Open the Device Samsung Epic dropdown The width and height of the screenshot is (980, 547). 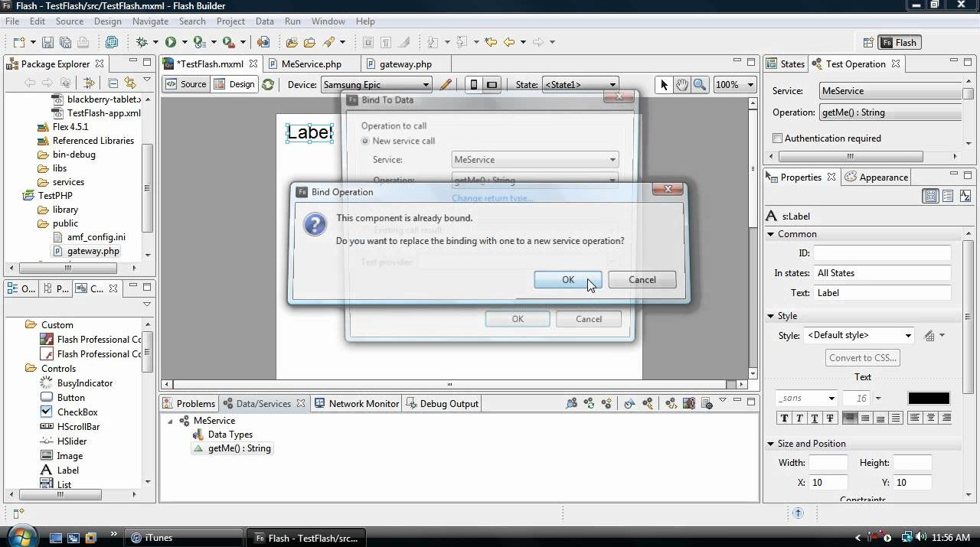[x=376, y=85]
